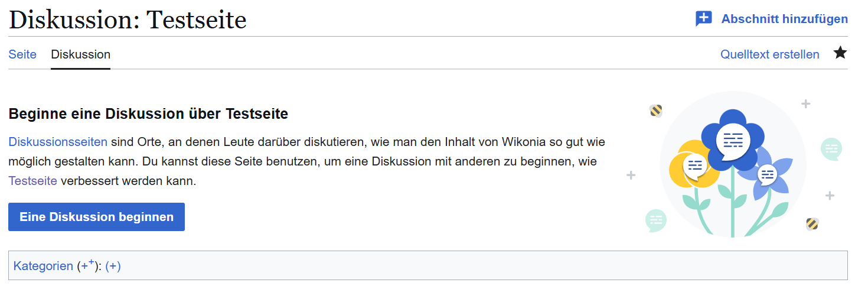
Task: Open the Kategorien link
Action: pos(43,266)
